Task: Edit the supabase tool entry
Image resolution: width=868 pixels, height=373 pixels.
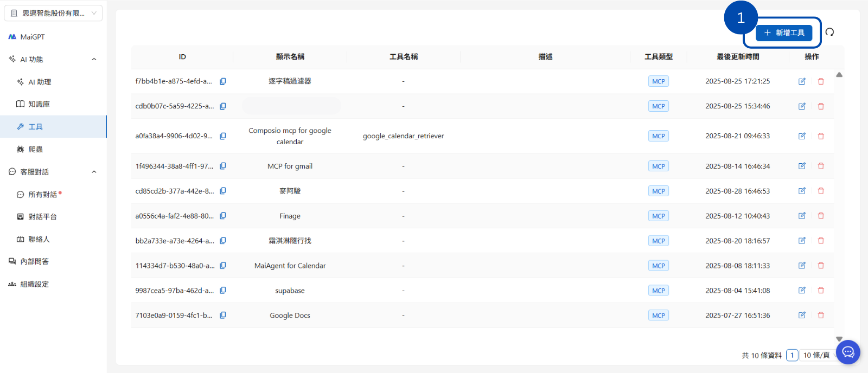Action: tap(802, 290)
